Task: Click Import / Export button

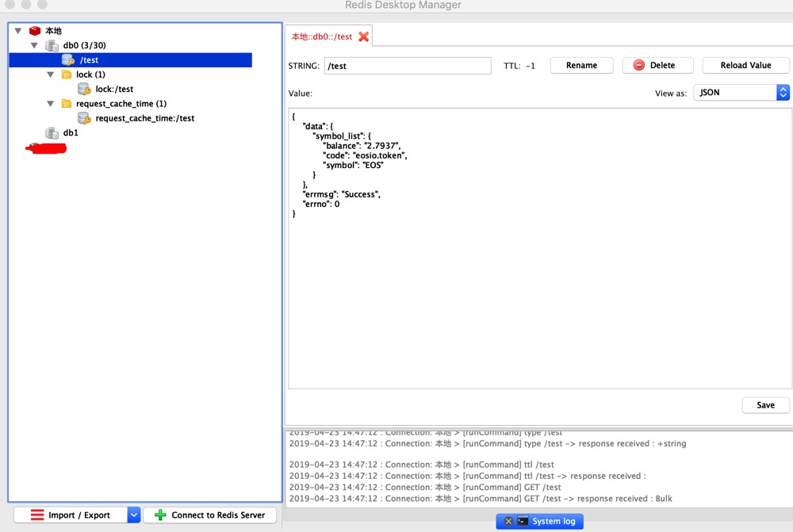Action: pyautogui.click(x=71, y=515)
